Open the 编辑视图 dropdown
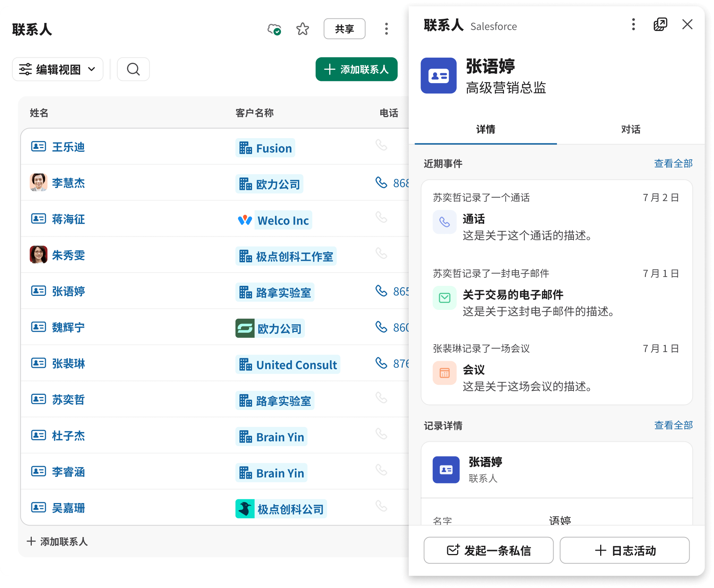Screen dimensions: 714x588 click(57, 69)
